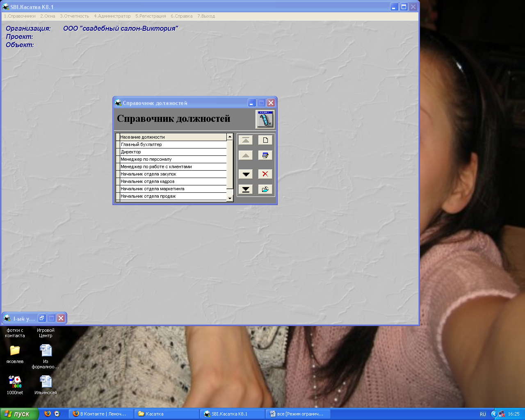Image resolution: width=525 pixels, height=420 pixels.
Task: Switch to SBI.Касатка K8.1 taskbar button
Action: click(233, 414)
